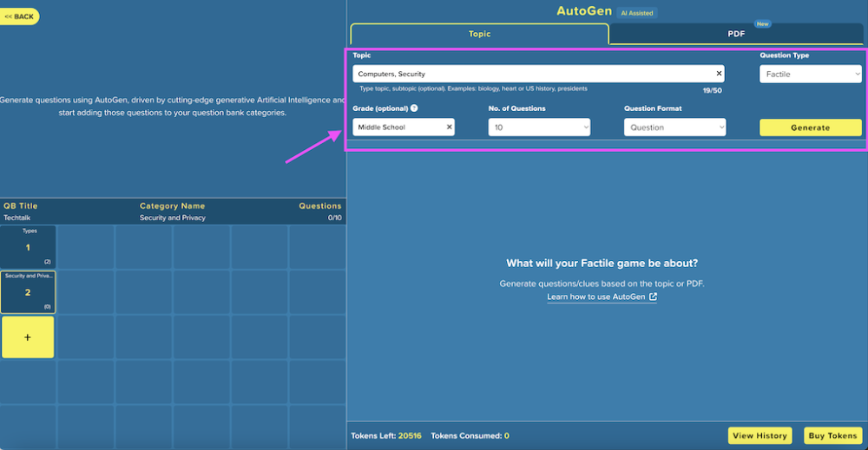The height and width of the screenshot is (450, 868).
Task: Clear the Topic field with X icon
Action: pos(719,74)
